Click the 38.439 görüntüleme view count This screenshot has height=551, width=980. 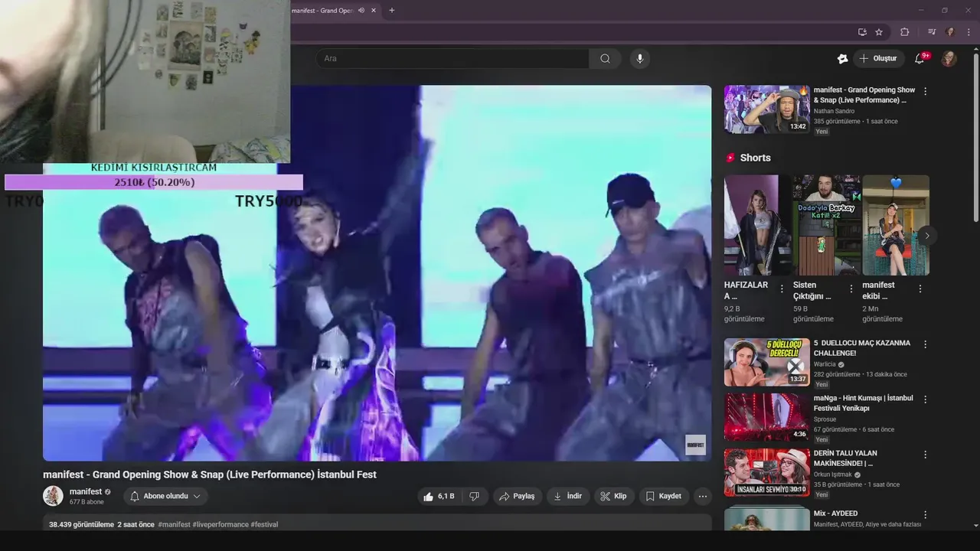point(81,524)
